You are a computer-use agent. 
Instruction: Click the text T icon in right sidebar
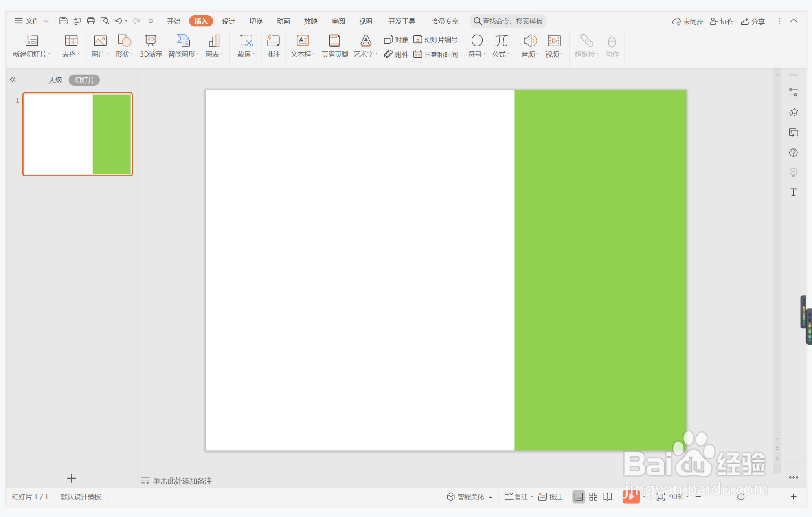point(793,192)
